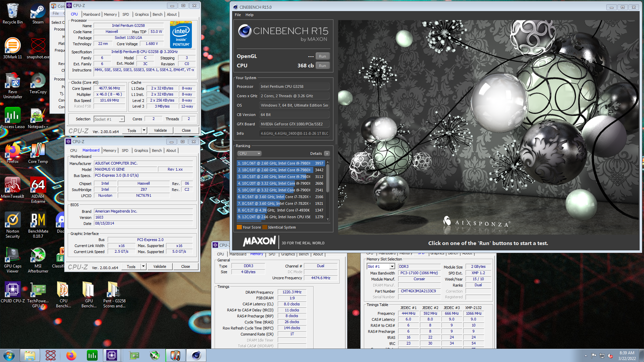The image size is (644, 362).
Task: Open BenchMate 0.10.7 desktop icon
Action: point(38,225)
